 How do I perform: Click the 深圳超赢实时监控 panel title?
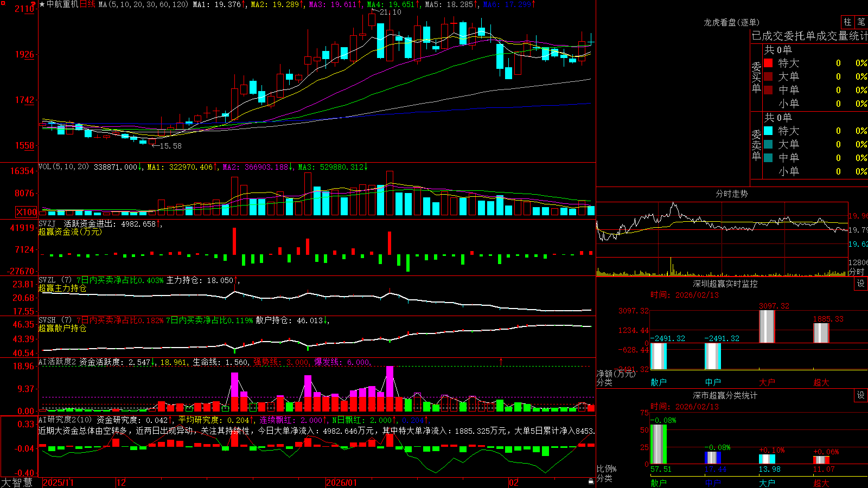[x=725, y=284]
